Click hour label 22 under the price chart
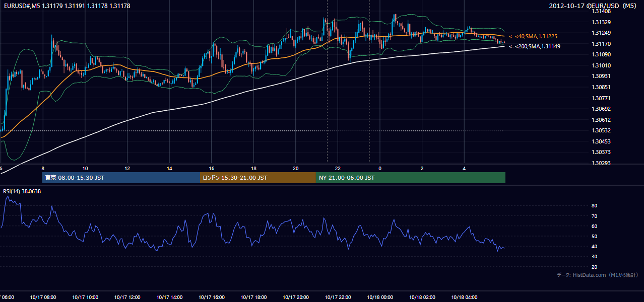Screen dimensions: 644x302 click(x=338, y=169)
